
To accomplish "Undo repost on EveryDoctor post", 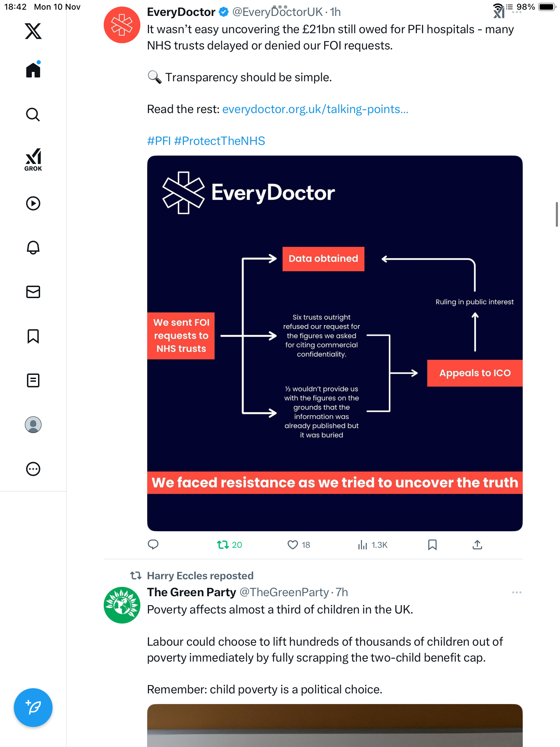I will pyautogui.click(x=223, y=545).
